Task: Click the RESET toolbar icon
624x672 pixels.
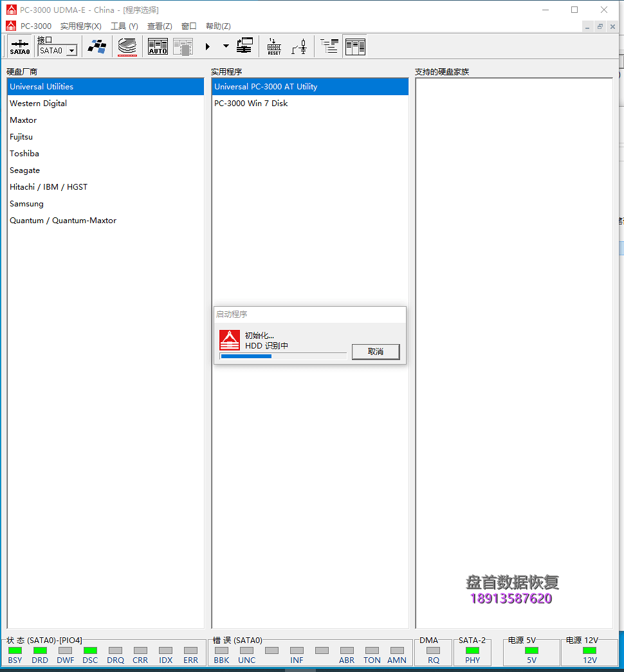Action: tap(274, 46)
